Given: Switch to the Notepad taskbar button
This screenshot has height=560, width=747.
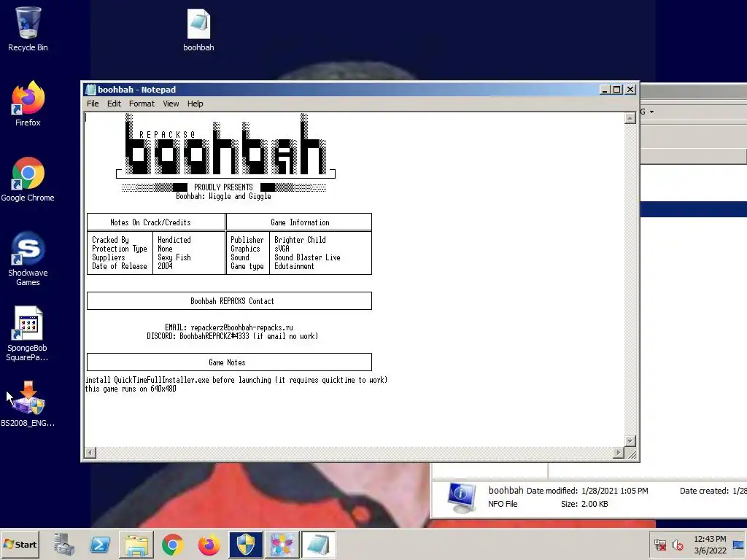Looking at the screenshot, I should pyautogui.click(x=318, y=544).
